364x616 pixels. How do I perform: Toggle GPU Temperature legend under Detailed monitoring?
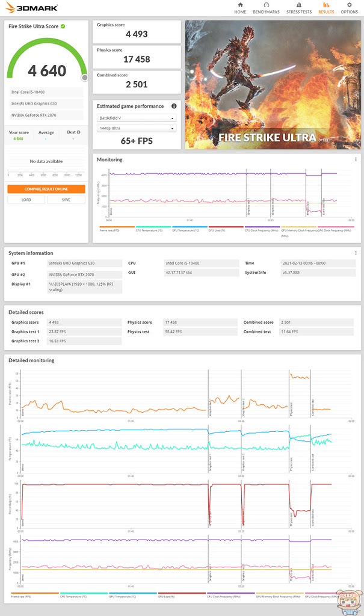pyautogui.click(x=133, y=595)
